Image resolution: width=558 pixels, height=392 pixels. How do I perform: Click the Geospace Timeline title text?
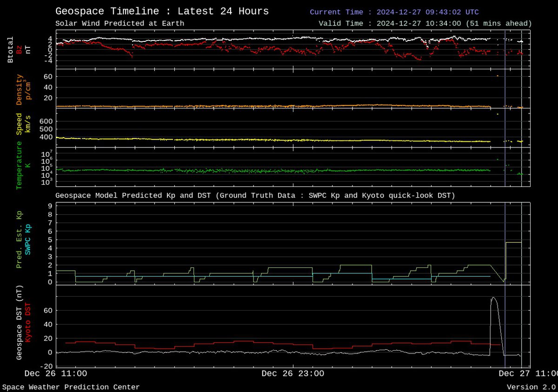pos(162,12)
